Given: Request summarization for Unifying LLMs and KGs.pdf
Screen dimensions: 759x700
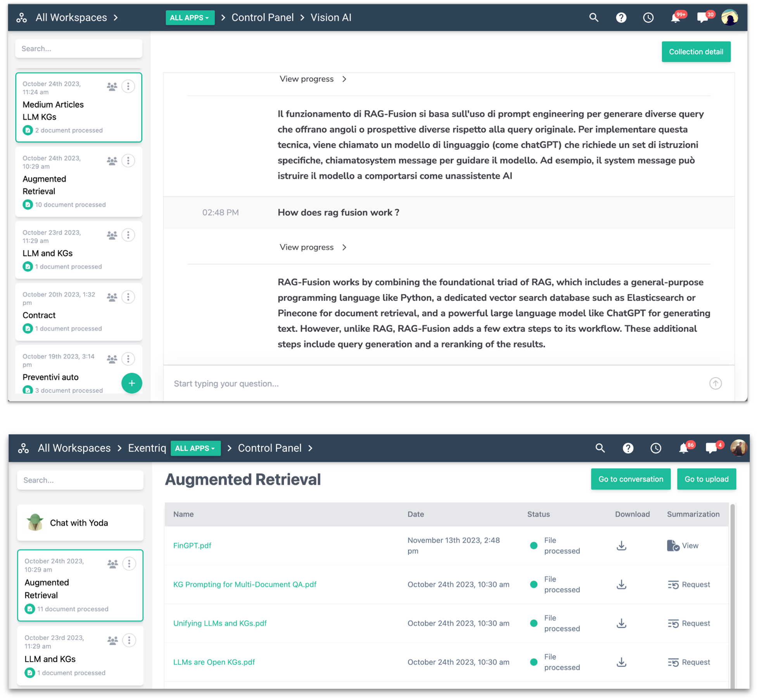Looking at the screenshot, I should tap(689, 623).
